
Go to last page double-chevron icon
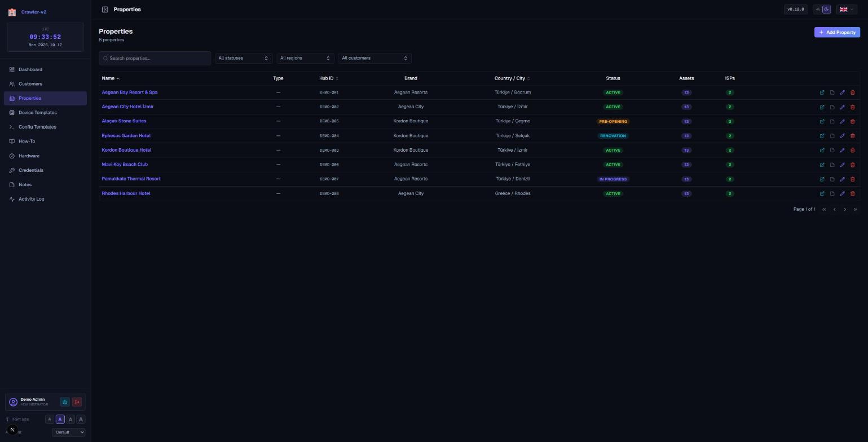click(855, 210)
